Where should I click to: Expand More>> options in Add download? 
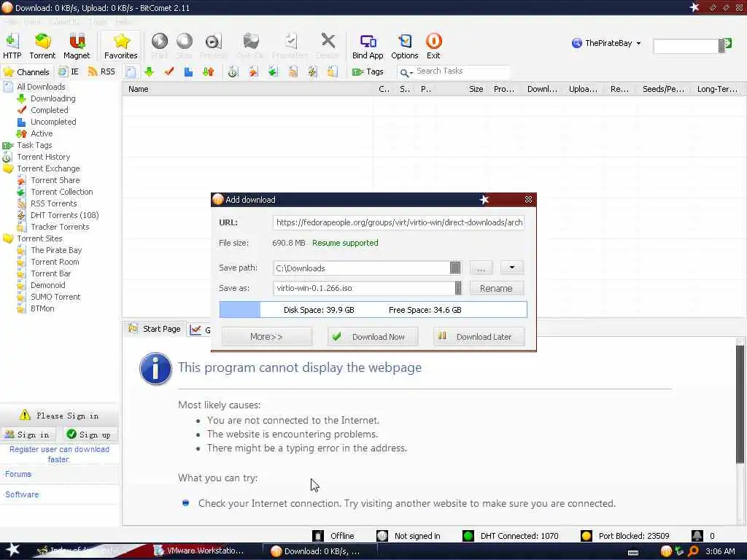267,337
